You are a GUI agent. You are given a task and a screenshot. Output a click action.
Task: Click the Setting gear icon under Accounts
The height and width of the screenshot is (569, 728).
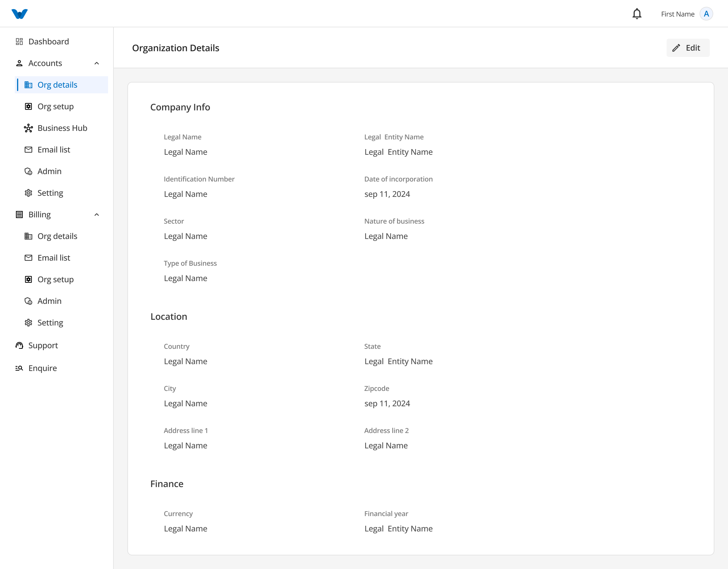28,193
